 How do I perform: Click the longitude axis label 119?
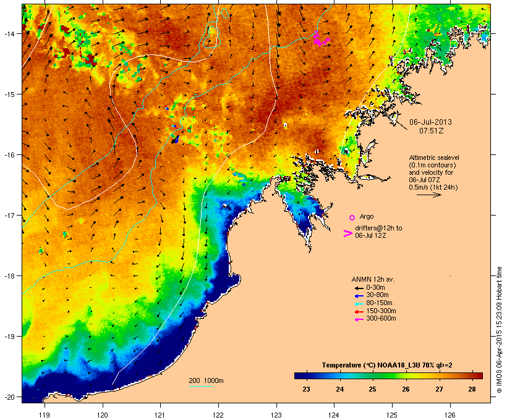45,415
